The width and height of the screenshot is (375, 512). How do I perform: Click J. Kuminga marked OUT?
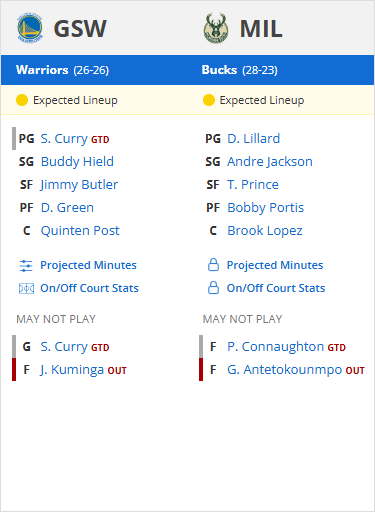tap(72, 370)
